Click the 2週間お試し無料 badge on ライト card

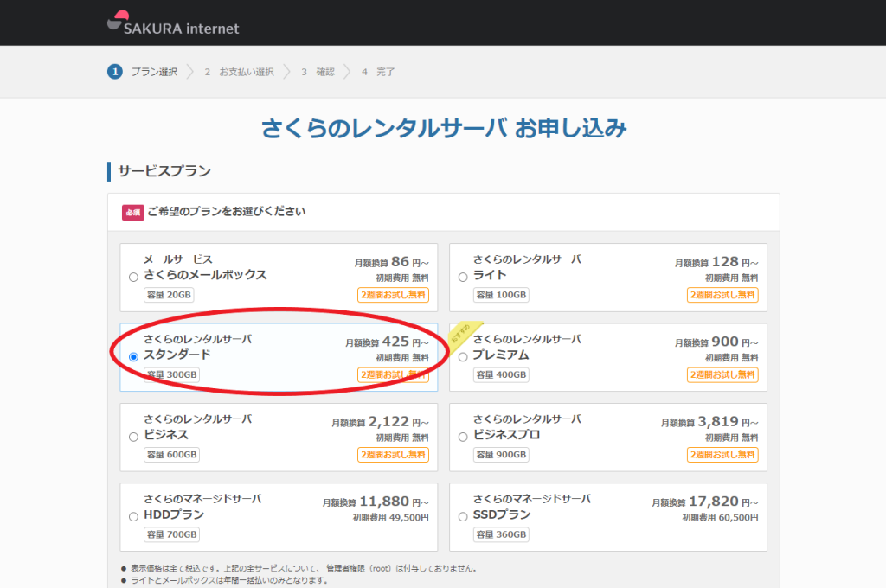click(722, 295)
